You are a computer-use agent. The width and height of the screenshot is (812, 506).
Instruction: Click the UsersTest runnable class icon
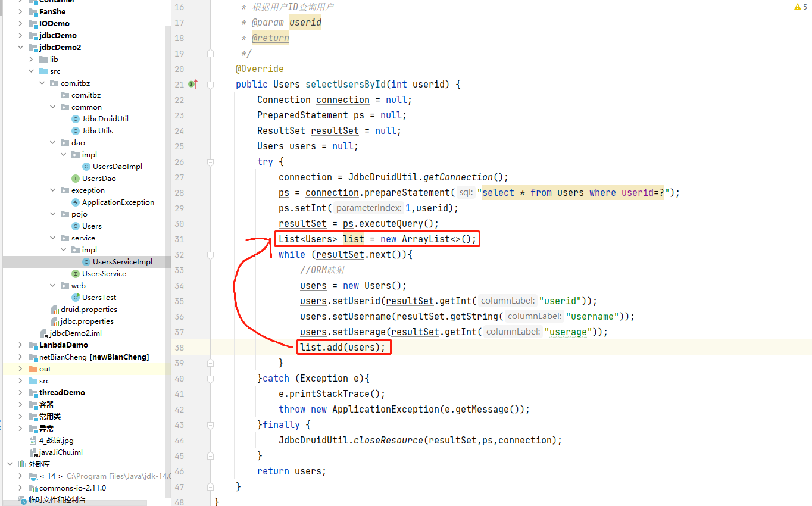tap(76, 298)
